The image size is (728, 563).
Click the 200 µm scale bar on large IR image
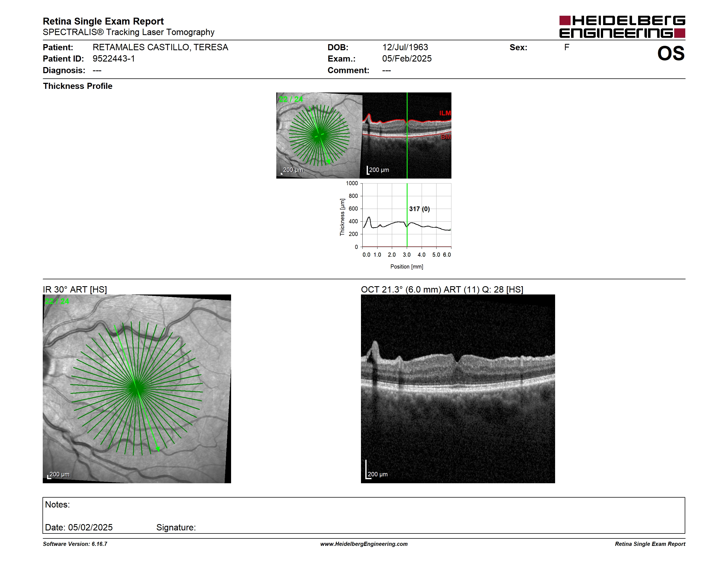point(58,475)
